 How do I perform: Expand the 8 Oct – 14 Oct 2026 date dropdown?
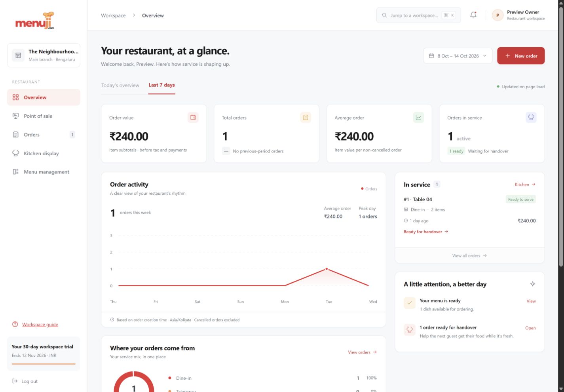tap(458, 56)
